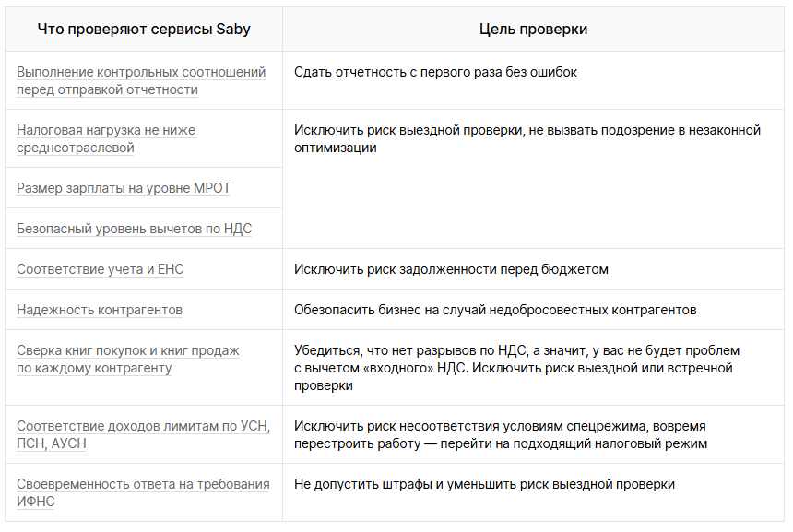
Task: Click the 'Что проверяют сервисы Saby' column header
Action: [144, 30]
